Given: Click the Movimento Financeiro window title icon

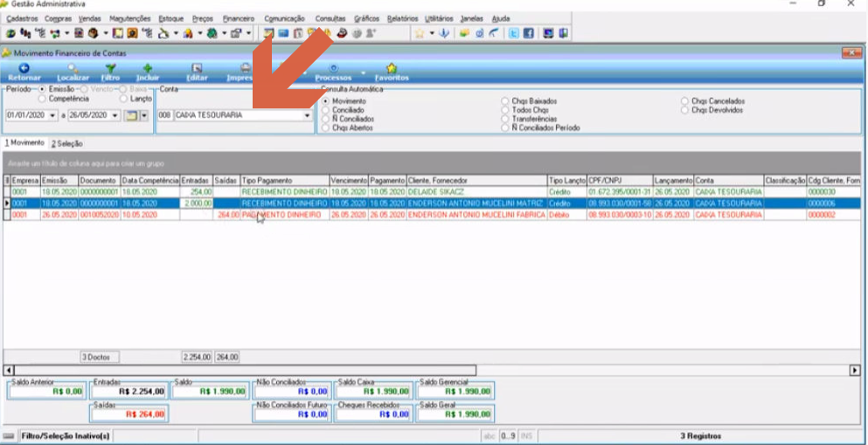Looking at the screenshot, I should (7, 53).
